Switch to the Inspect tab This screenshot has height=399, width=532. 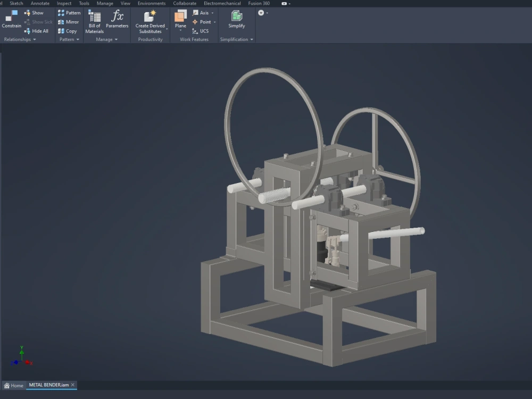[64, 3]
